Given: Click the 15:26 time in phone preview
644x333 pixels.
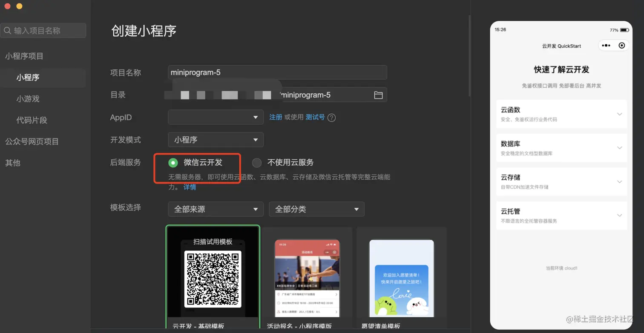Looking at the screenshot, I should tap(500, 30).
